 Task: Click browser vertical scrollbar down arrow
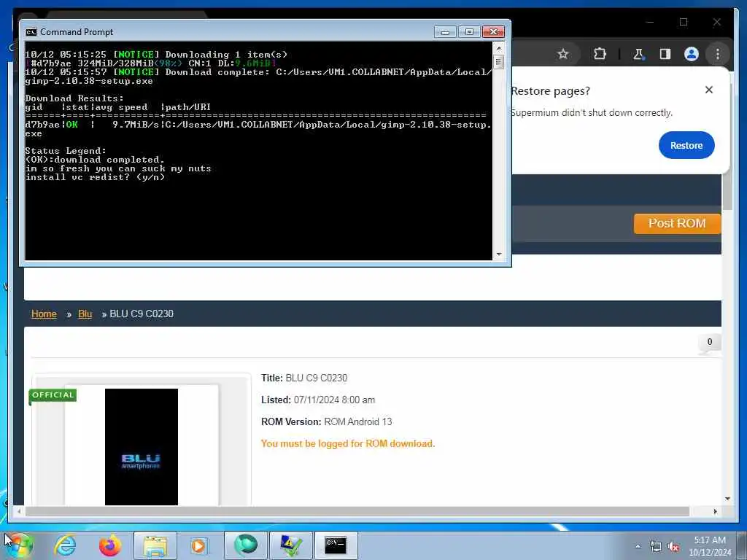point(727,499)
